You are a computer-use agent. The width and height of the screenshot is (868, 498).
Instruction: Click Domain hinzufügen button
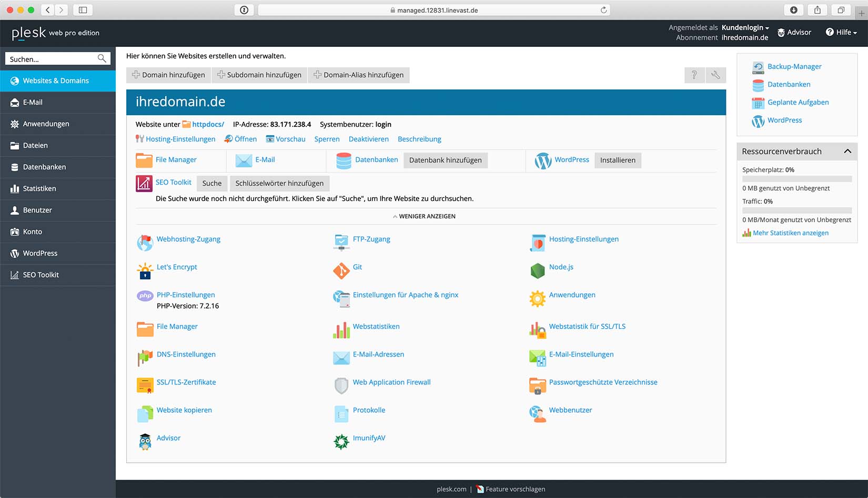[x=168, y=75]
